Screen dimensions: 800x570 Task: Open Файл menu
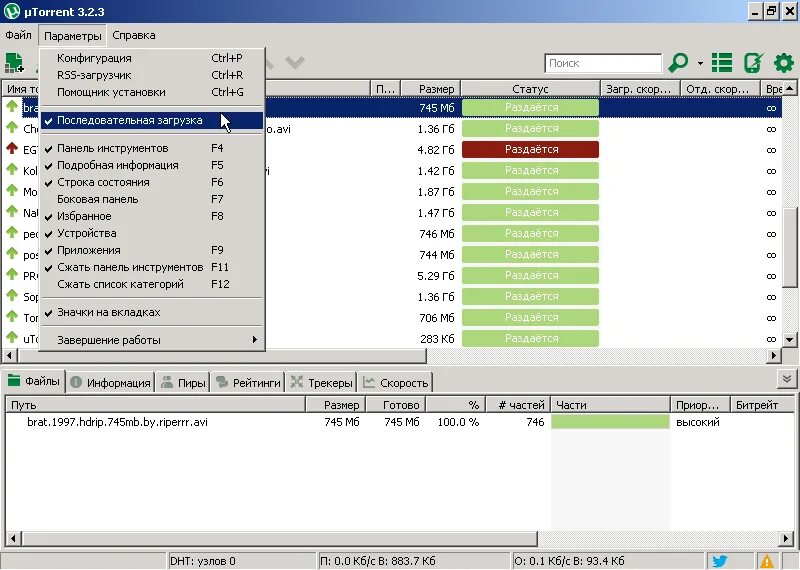18,35
